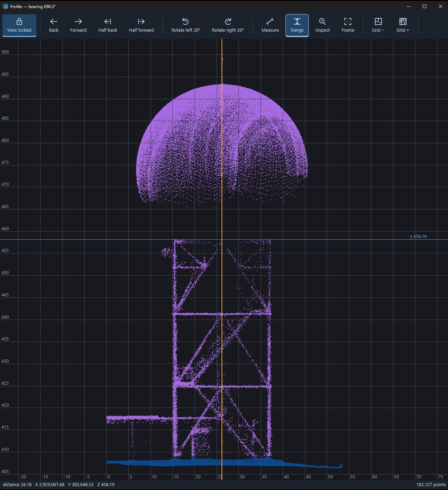
Task: Increase grid density with Grid +
Action: click(403, 25)
